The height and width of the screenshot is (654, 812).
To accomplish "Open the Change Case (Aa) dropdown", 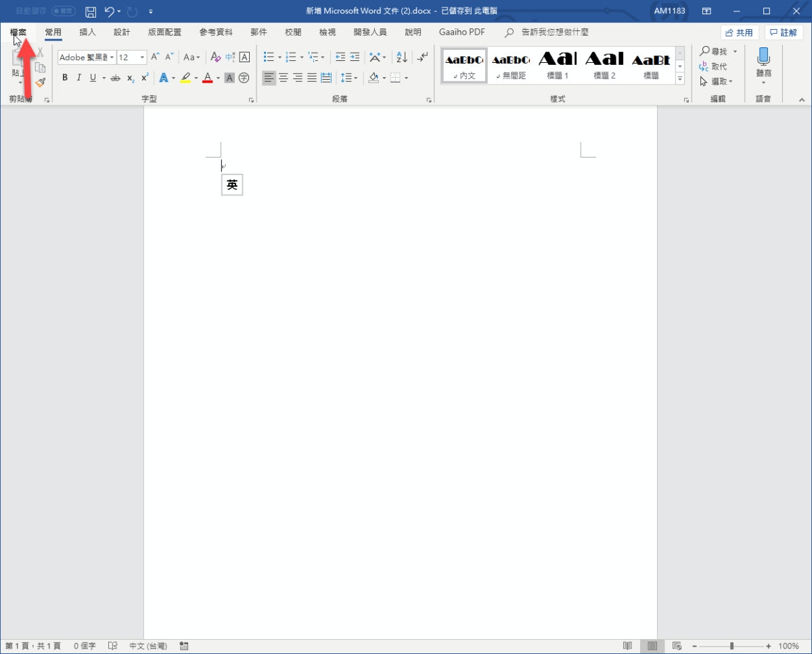I will pos(192,57).
